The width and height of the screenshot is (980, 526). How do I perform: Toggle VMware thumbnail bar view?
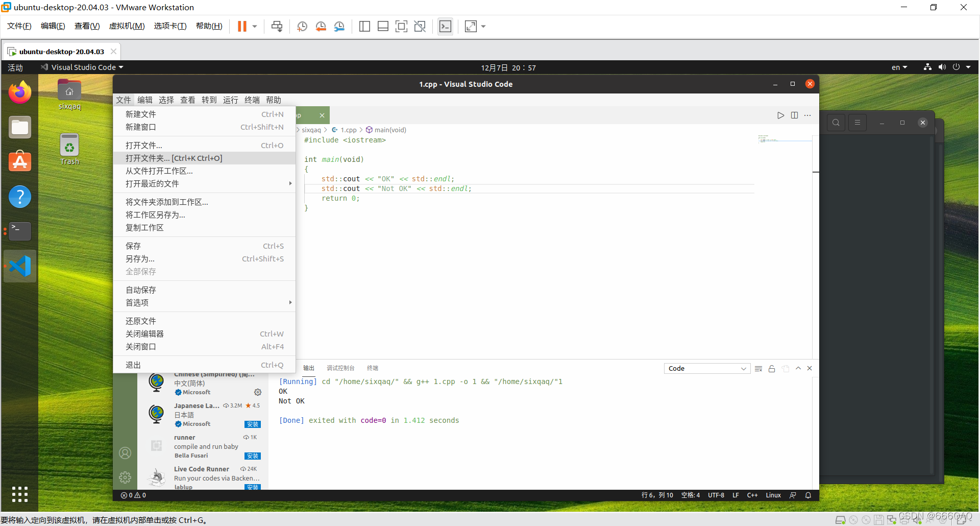pyautogui.click(x=383, y=27)
